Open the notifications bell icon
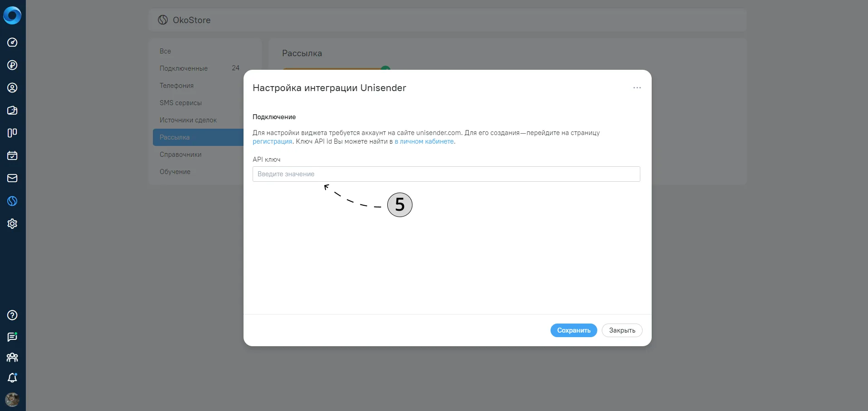 pos(12,378)
